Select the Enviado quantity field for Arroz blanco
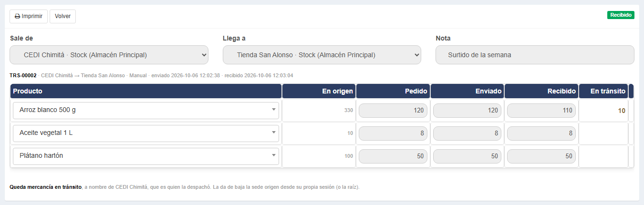Image resolution: width=644 pixels, height=205 pixels. pos(467,110)
